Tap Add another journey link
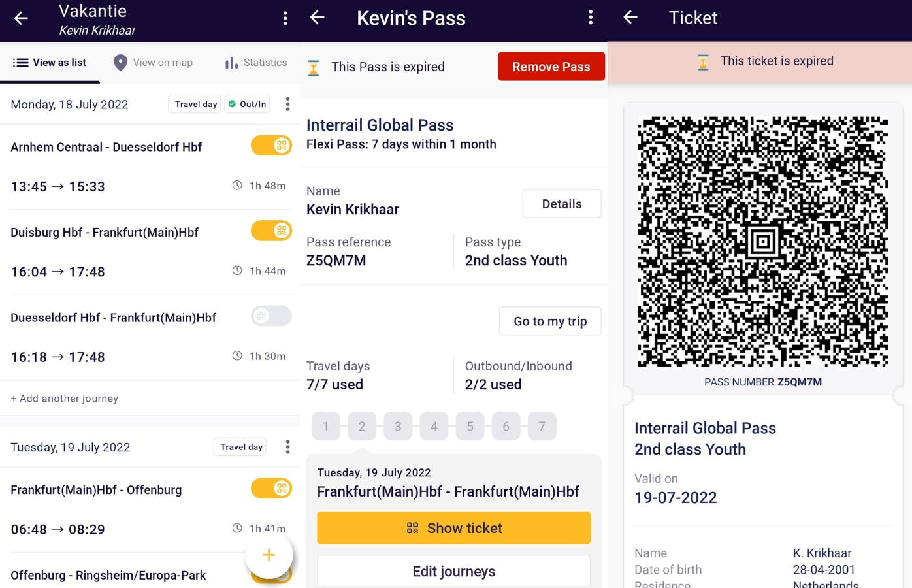The width and height of the screenshot is (912, 588). pos(65,399)
